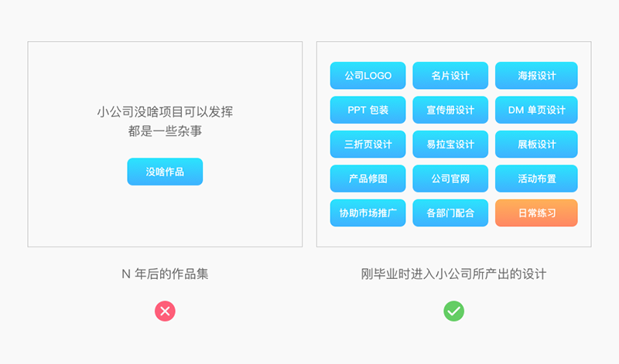Click the green checkmark icon
Image resolution: width=619 pixels, height=364 pixels.
[x=453, y=311]
